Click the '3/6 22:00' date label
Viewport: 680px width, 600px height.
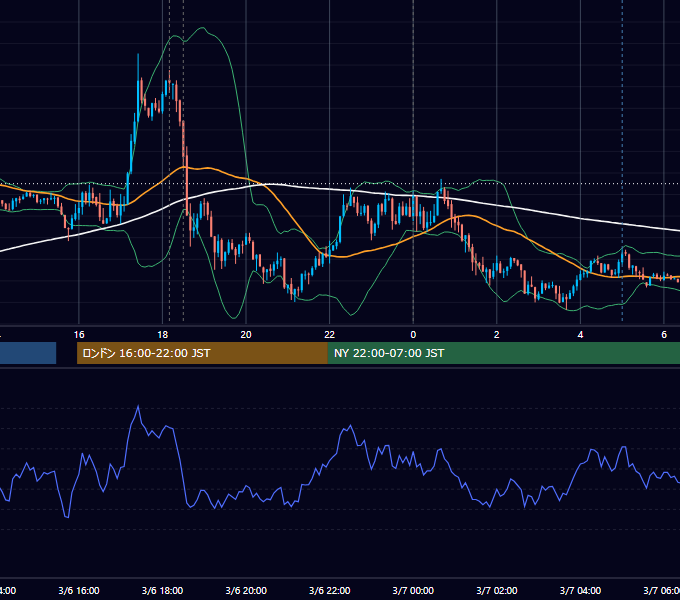point(330,591)
